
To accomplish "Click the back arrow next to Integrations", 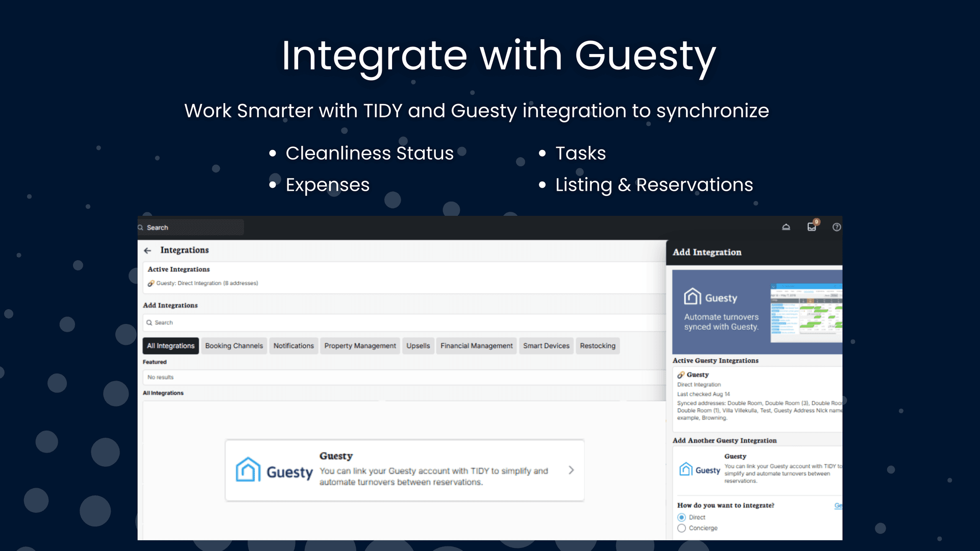I will pos(148,250).
